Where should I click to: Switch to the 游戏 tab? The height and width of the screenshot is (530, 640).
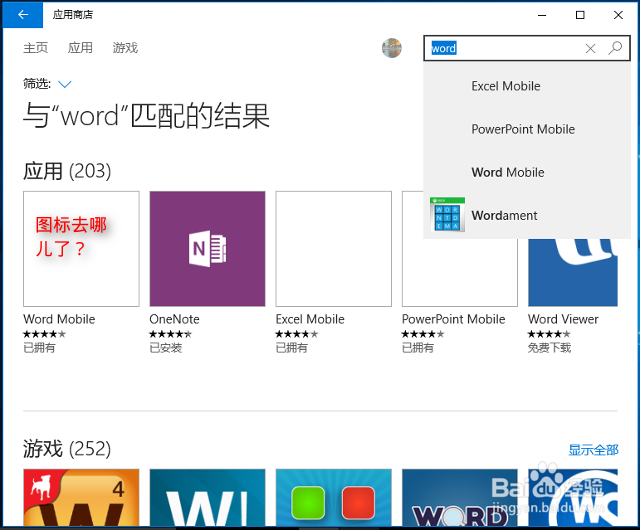coord(125,48)
